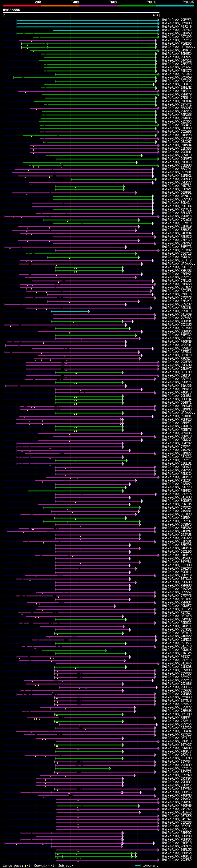
Task: Click the white query sequence bar
Action: coord(81,13)
